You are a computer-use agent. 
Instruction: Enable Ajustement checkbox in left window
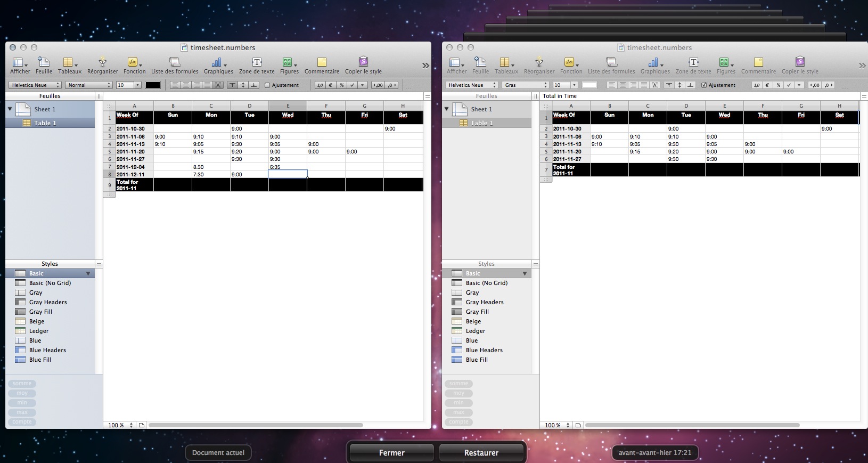coord(267,85)
